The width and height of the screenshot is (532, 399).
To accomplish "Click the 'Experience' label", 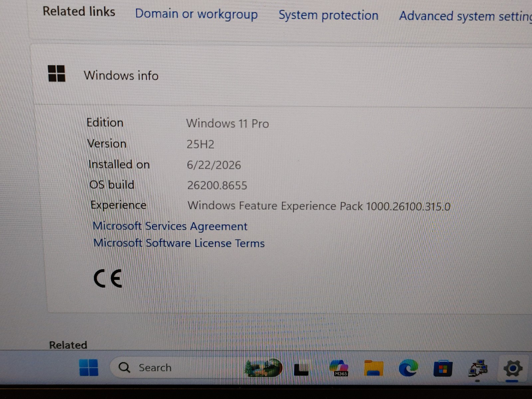I will click(x=118, y=205).
